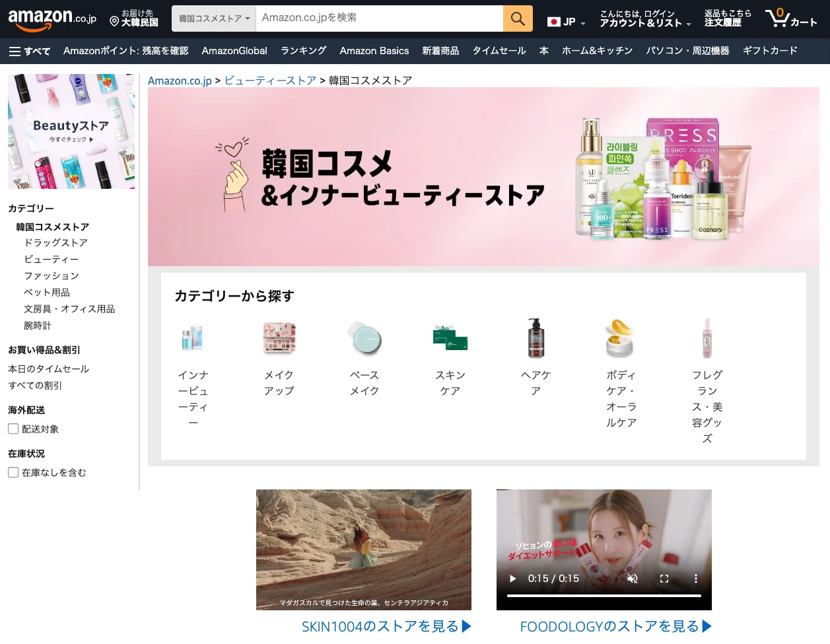Image resolution: width=830 pixels, height=644 pixels.
Task: Open AmazonGlobal in nav bar
Action: click(234, 51)
